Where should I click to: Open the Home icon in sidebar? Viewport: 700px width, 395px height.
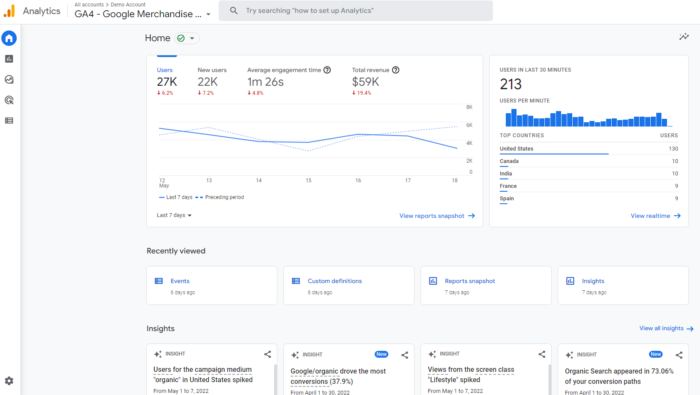[9, 38]
